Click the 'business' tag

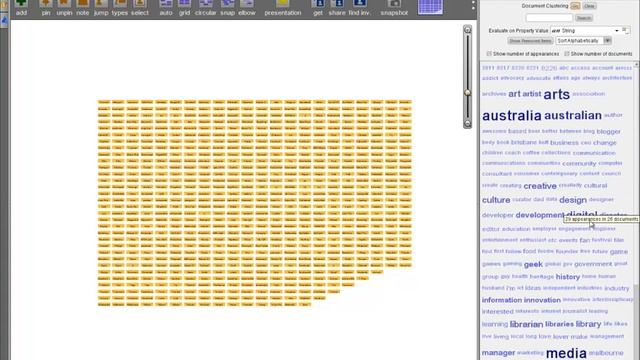click(564, 143)
